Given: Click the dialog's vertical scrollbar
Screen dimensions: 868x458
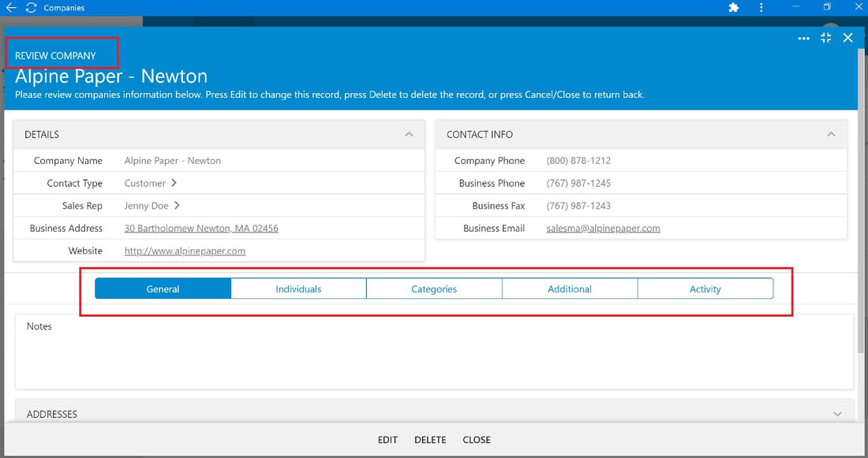Looking at the screenshot, I should coord(860,200).
